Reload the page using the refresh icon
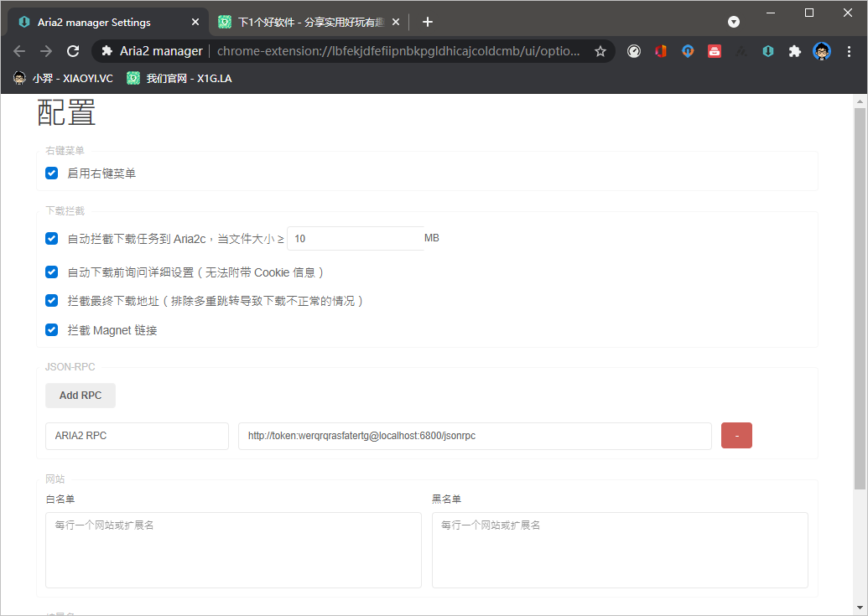 coord(73,51)
